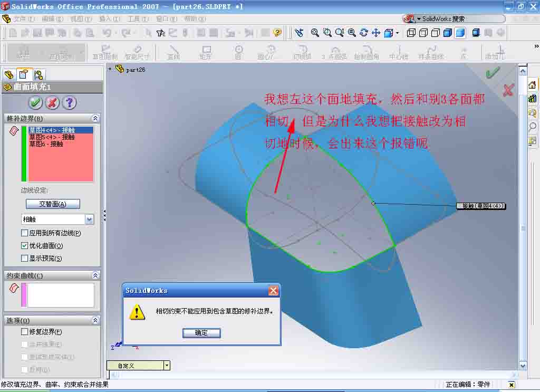Image resolution: width=540 pixels, height=392 pixels.
Task: Switch to FeatureManager design tree tab
Action: click(x=9, y=74)
